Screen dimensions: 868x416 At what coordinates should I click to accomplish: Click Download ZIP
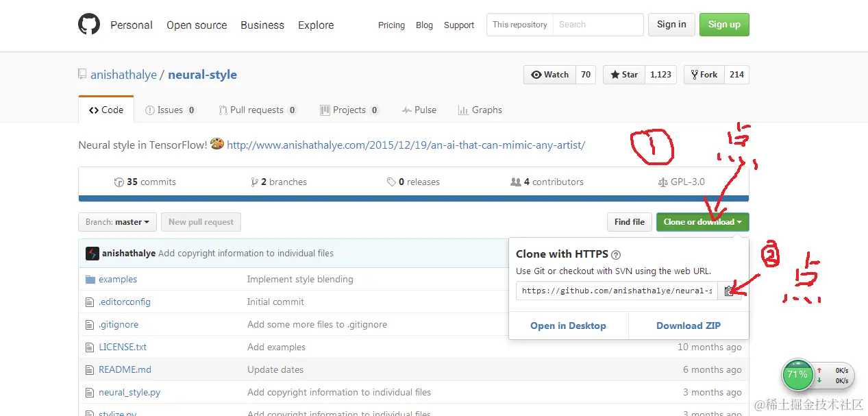[x=689, y=326]
